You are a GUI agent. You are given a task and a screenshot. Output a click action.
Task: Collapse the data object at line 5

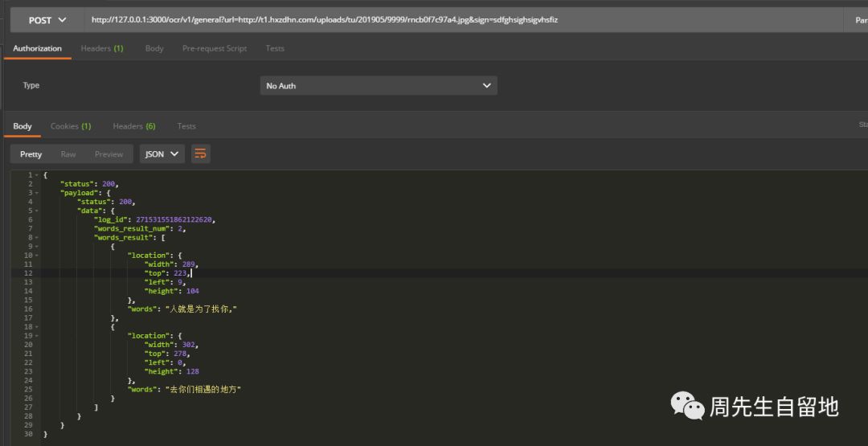tap(36, 211)
